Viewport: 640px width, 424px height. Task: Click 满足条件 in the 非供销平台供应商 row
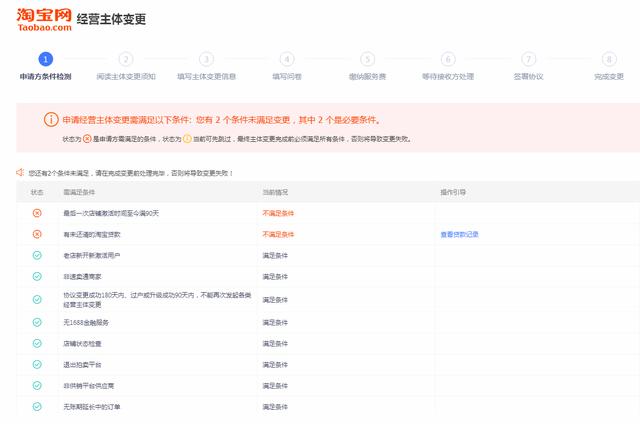(x=275, y=386)
